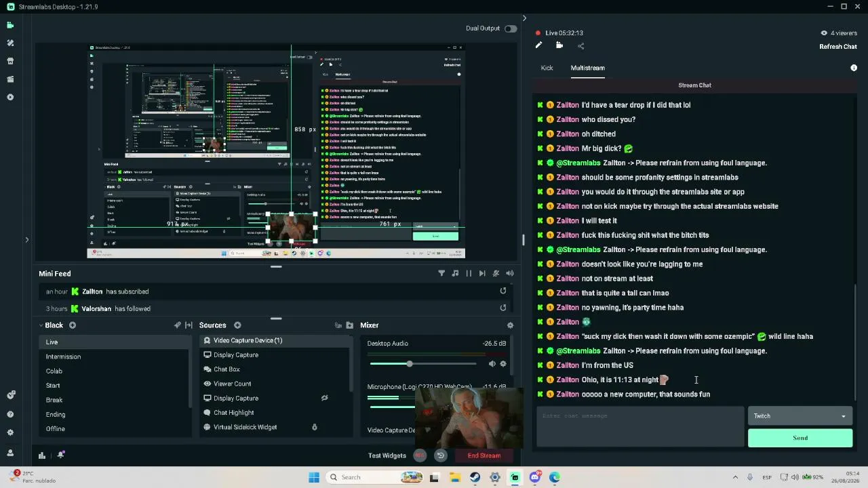Share the stream with the share icon
This screenshot has width=868, height=488.
(x=580, y=45)
